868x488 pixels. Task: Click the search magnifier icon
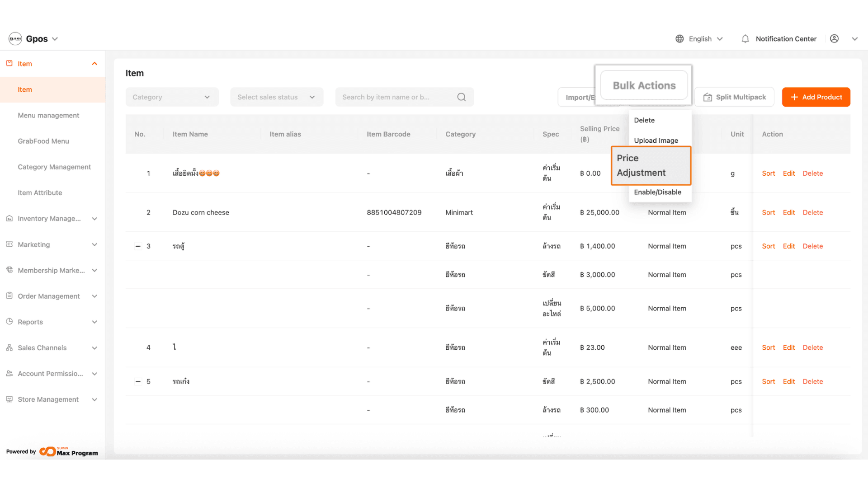coord(461,97)
